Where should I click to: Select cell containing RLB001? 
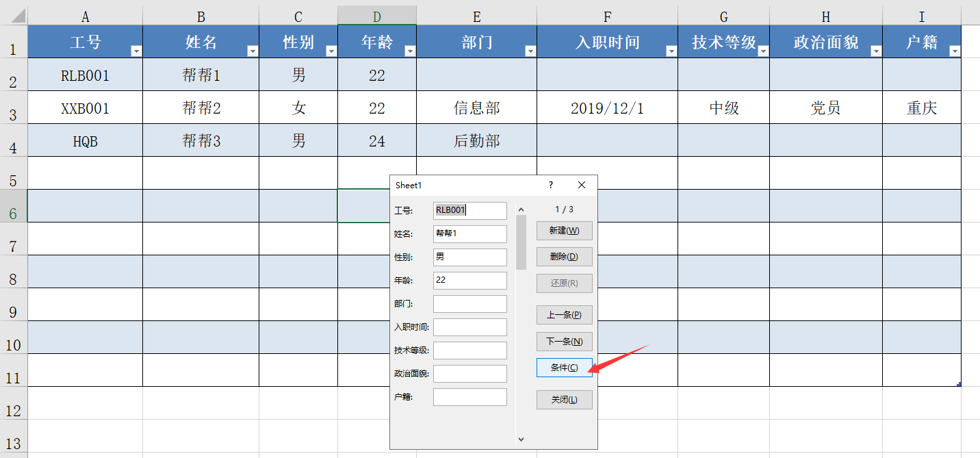click(x=86, y=75)
